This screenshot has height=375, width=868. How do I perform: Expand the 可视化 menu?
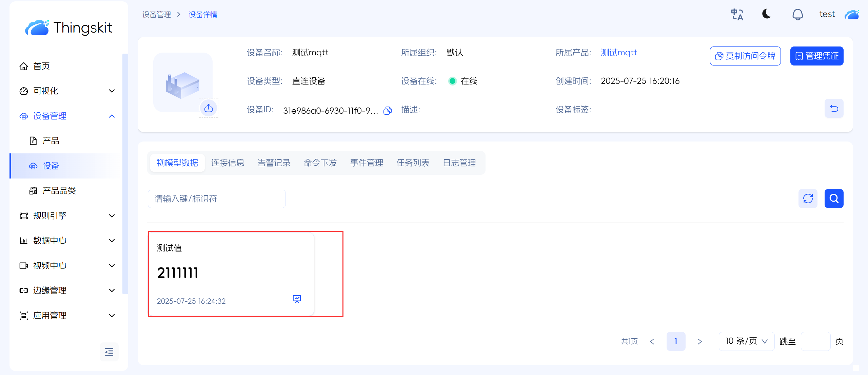(x=67, y=91)
